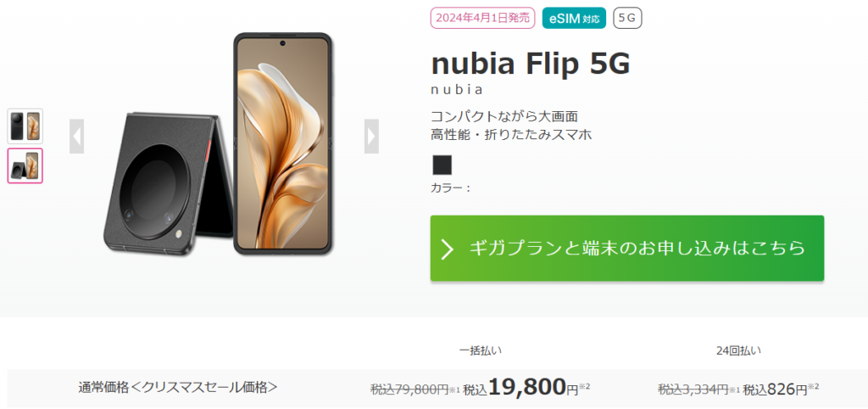This screenshot has height=409, width=868.
Task: Select the 一括払い column header
Action: pos(486,349)
